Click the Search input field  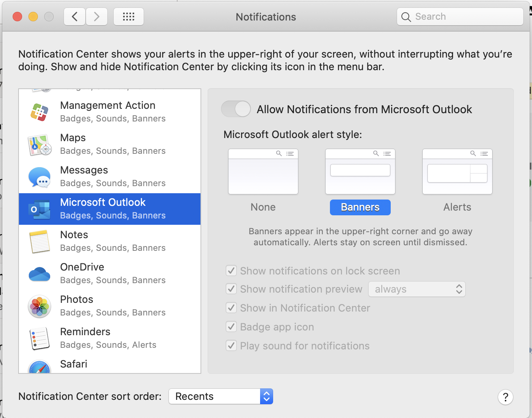click(460, 17)
